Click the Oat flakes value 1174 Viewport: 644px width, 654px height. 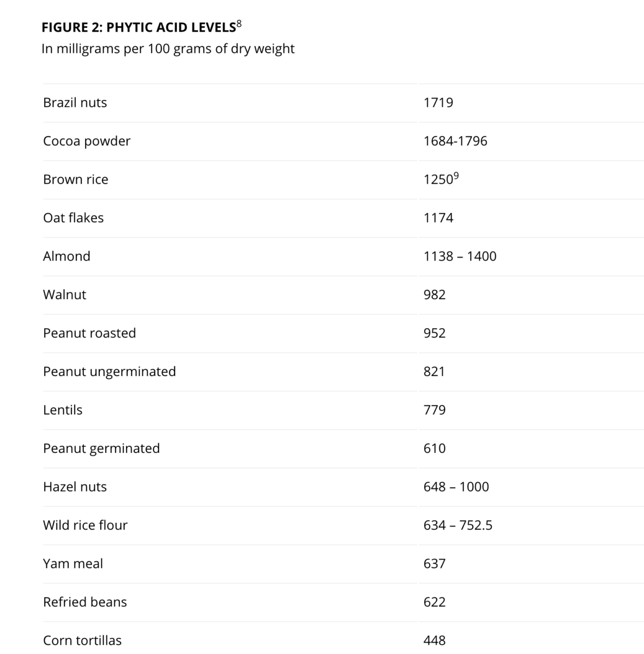point(438,218)
